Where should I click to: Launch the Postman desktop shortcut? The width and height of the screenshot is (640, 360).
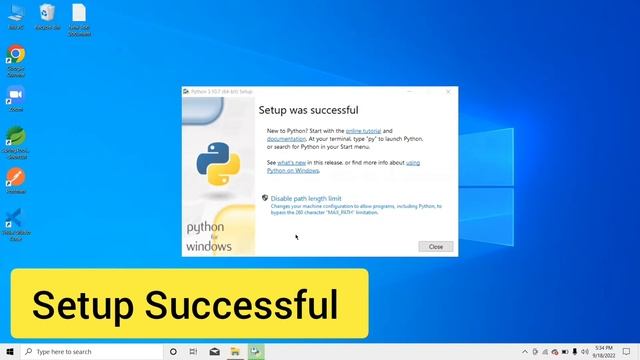[x=16, y=181]
